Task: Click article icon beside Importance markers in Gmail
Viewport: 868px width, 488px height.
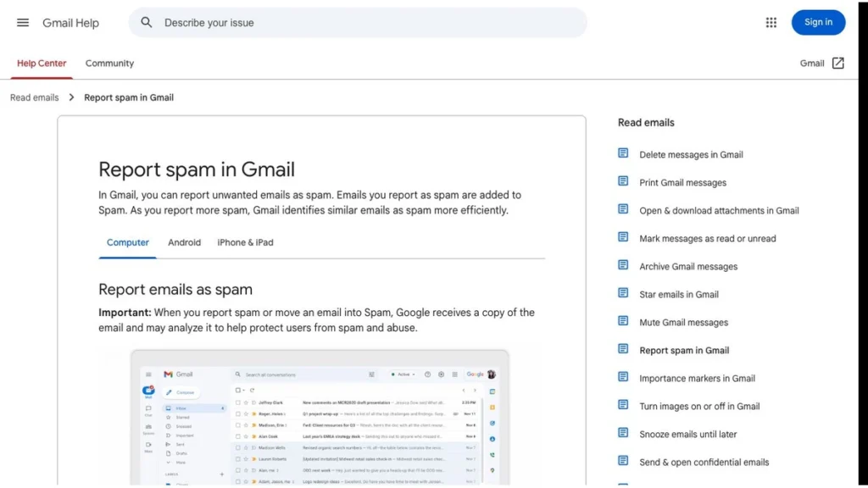Action: click(623, 377)
